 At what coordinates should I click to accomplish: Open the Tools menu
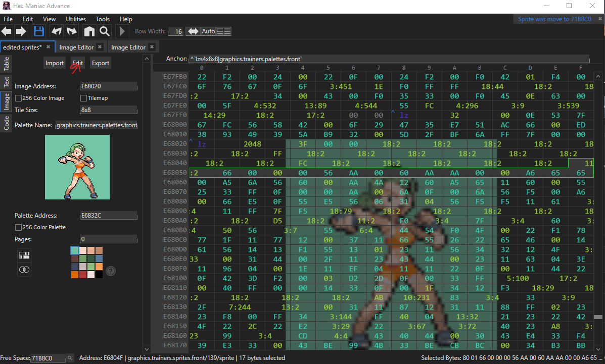tap(103, 19)
